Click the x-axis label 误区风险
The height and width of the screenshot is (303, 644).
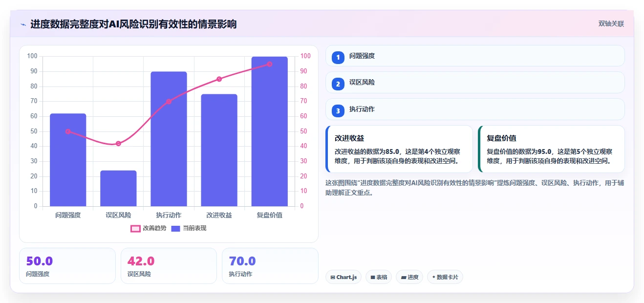[118, 215]
